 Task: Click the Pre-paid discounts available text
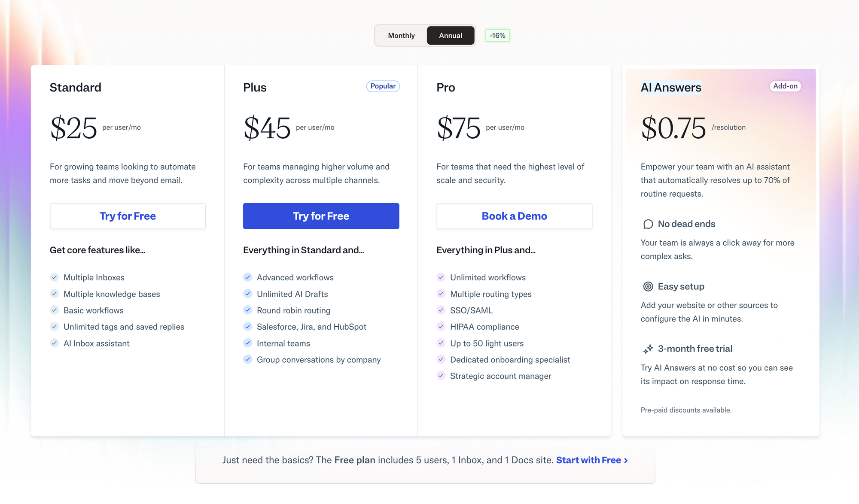click(686, 410)
